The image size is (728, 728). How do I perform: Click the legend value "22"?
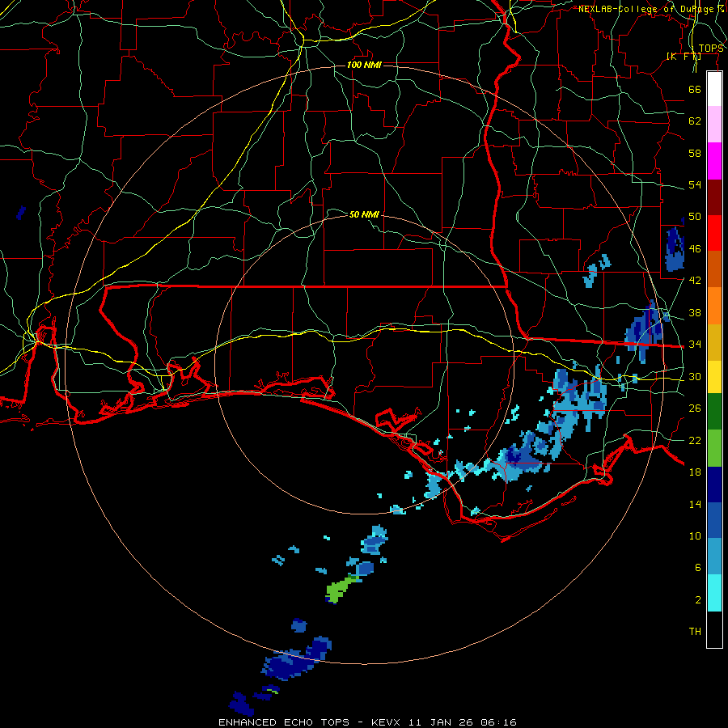[x=695, y=440]
